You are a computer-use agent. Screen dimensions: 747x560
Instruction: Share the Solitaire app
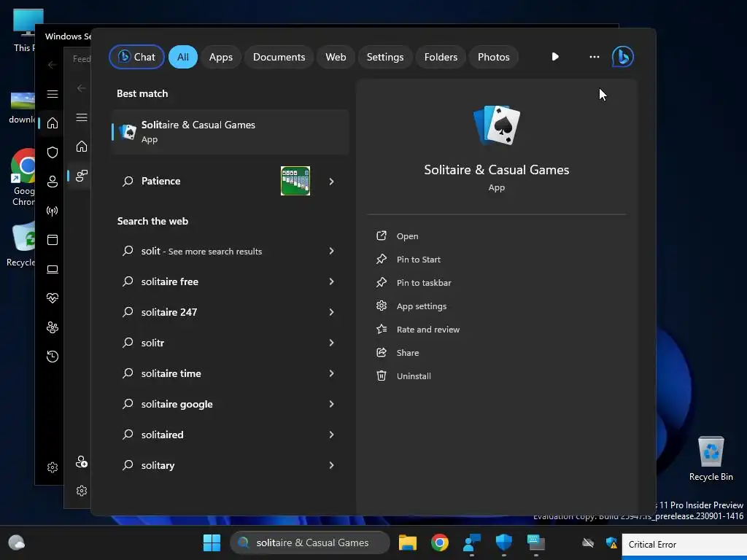(407, 352)
